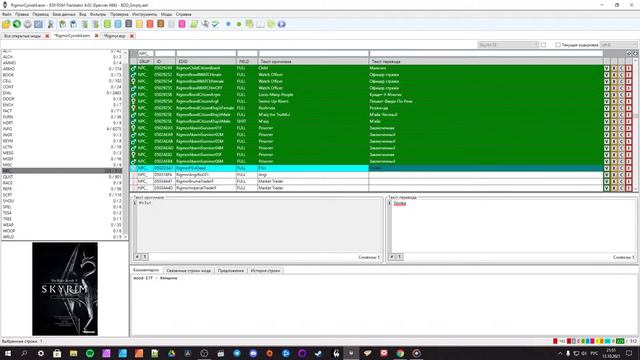Click the pink book toolbar icon

point(182,24)
